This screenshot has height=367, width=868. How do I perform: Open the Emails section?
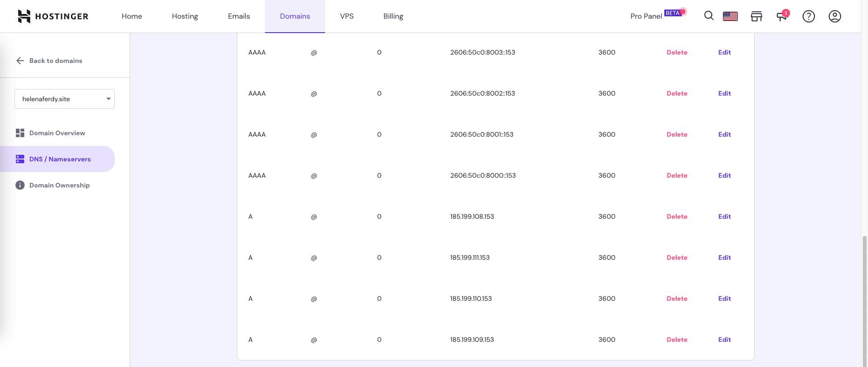(x=239, y=16)
